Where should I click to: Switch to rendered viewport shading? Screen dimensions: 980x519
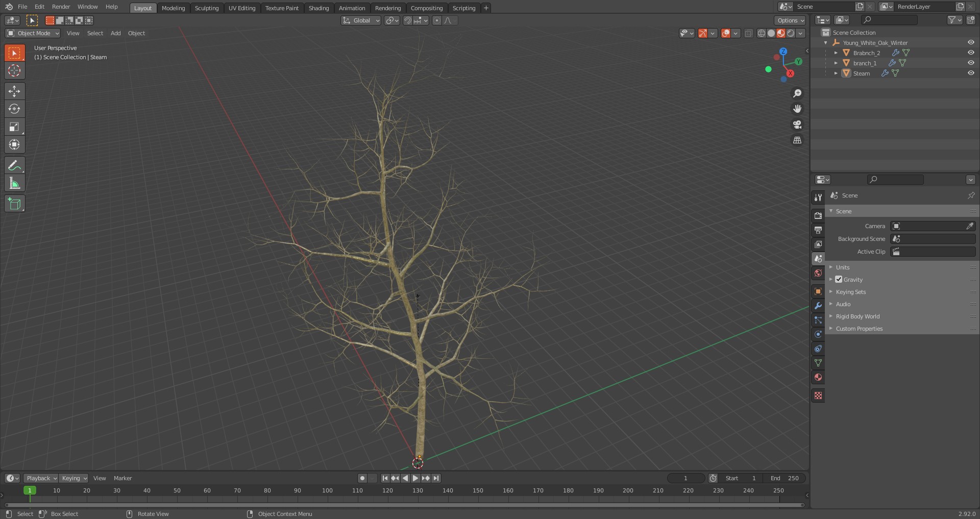click(x=791, y=33)
